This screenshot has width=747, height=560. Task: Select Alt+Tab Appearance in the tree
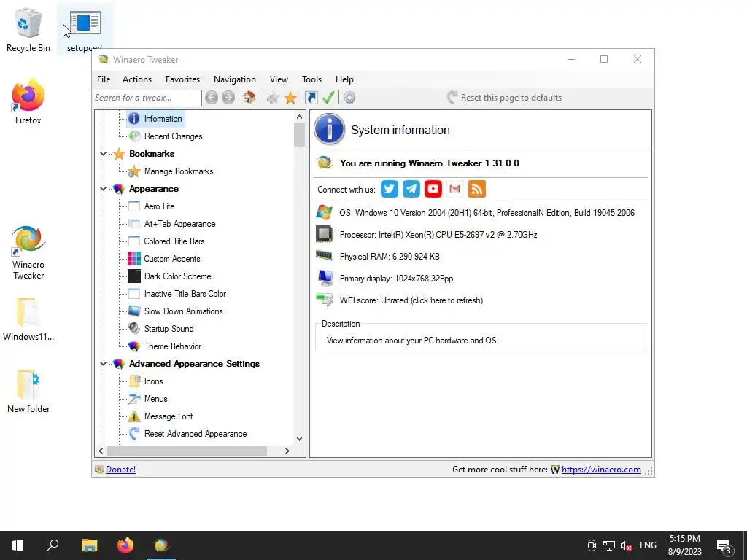click(x=180, y=224)
